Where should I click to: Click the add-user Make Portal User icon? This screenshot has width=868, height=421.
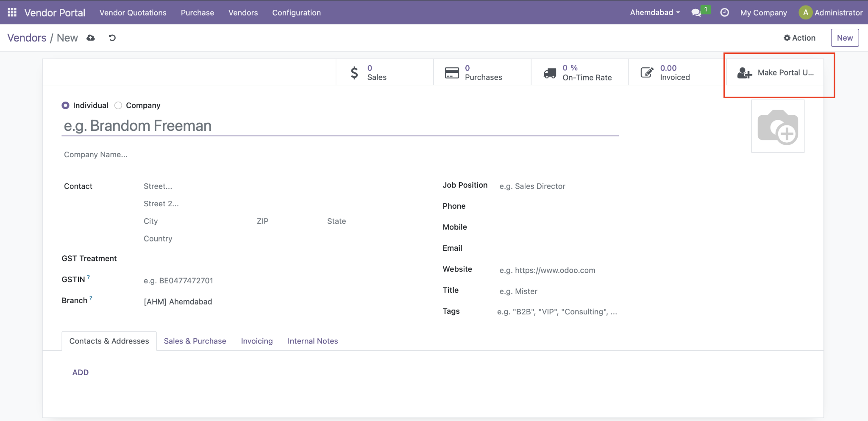point(745,73)
